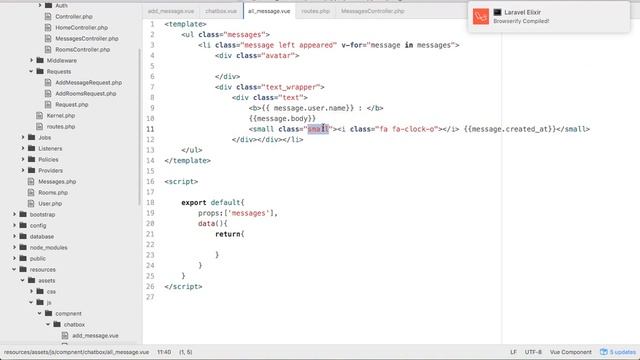
Task: Switch to add_message.vue tab
Action: click(171, 11)
